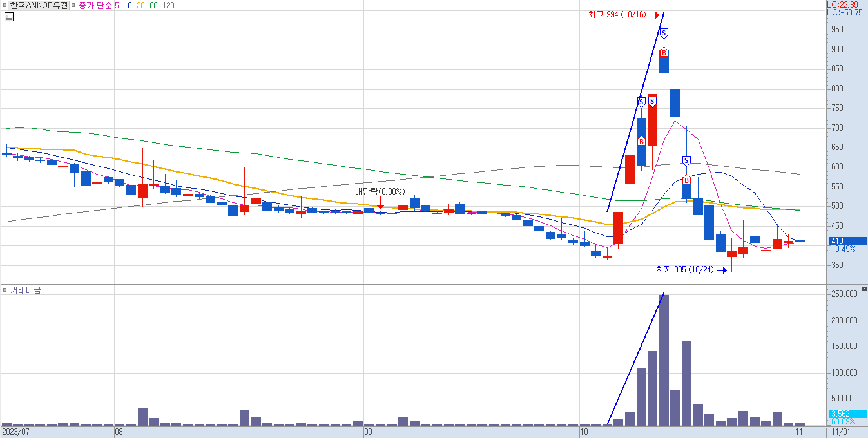
Task: Click the square marker before 거래대금
Action: click(x=5, y=290)
